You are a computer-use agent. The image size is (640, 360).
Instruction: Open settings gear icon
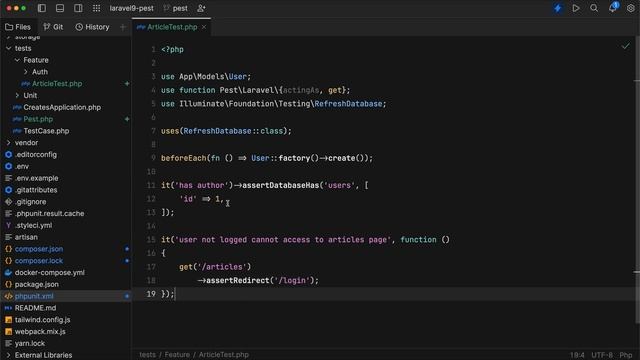coord(631,8)
